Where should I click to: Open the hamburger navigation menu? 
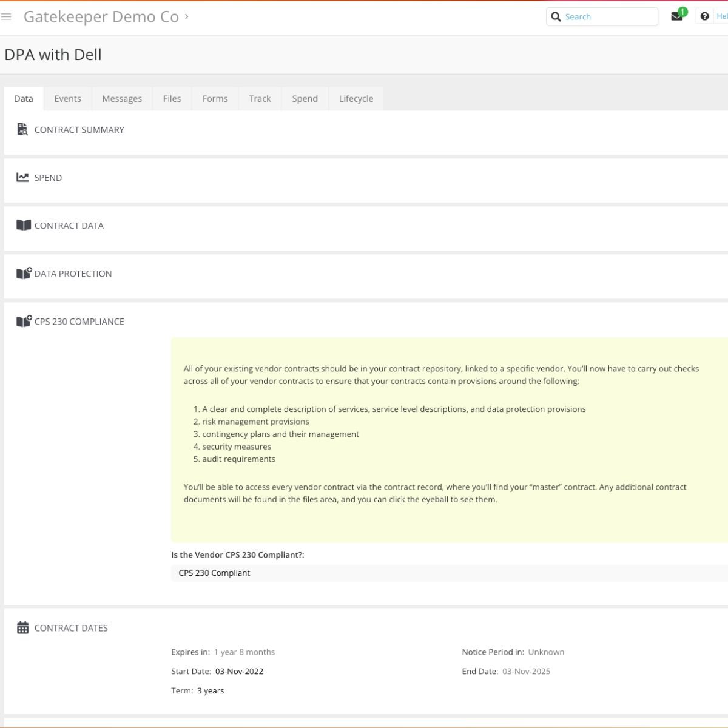[x=6, y=16]
